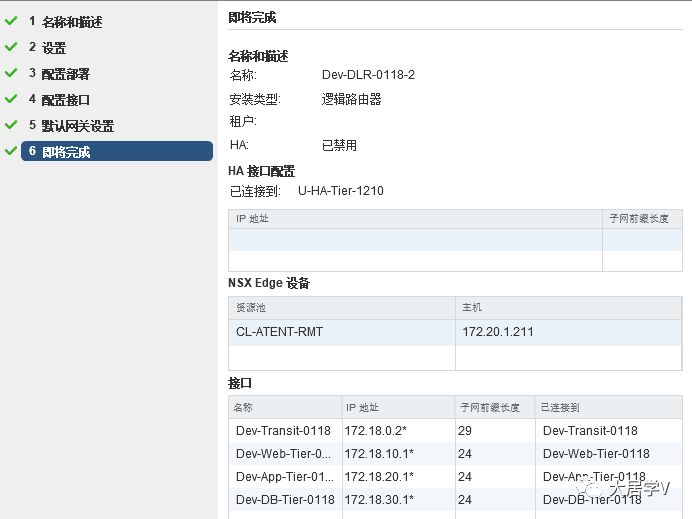692x519 pixels.
Task: Click green checkmark beside 配置接口 step
Action: [x=11, y=99]
